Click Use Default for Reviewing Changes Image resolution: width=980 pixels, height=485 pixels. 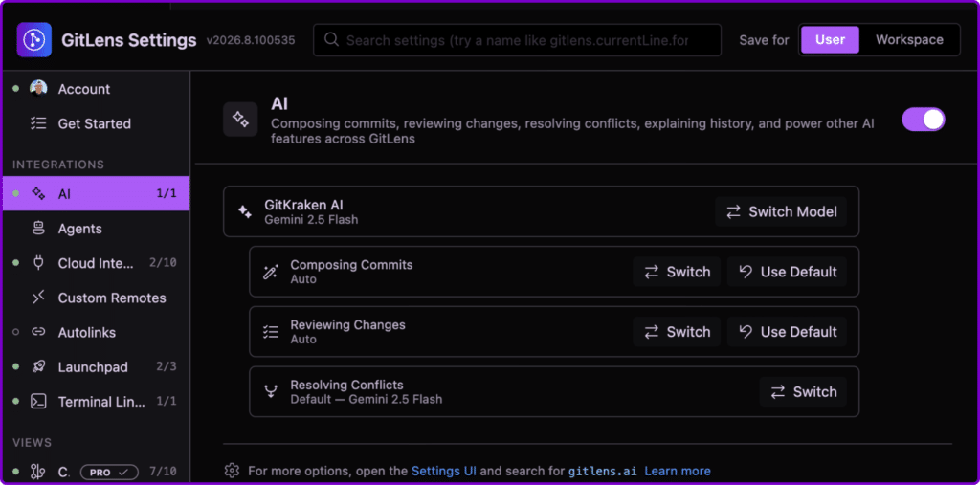click(787, 332)
